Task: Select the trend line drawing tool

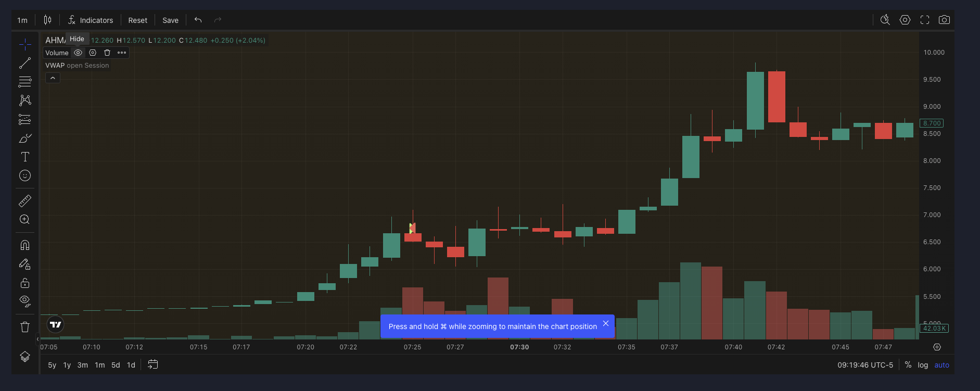Action: point(25,64)
